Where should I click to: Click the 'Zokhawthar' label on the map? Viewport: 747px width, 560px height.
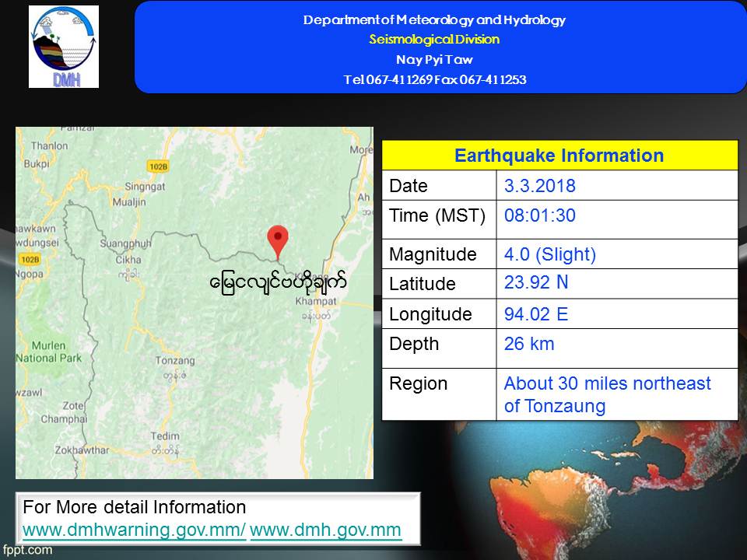coord(82,450)
